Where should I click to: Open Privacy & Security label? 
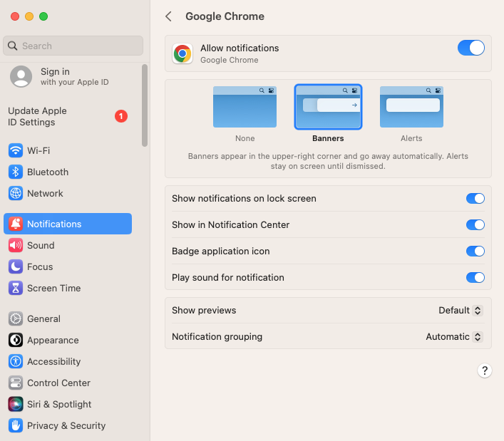coord(66,425)
